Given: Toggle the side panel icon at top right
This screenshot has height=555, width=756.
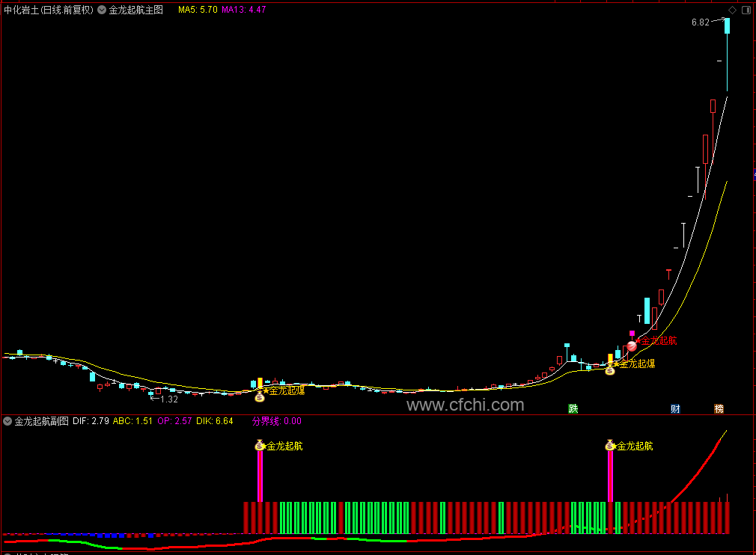Looking at the screenshot, I should (x=746, y=10).
